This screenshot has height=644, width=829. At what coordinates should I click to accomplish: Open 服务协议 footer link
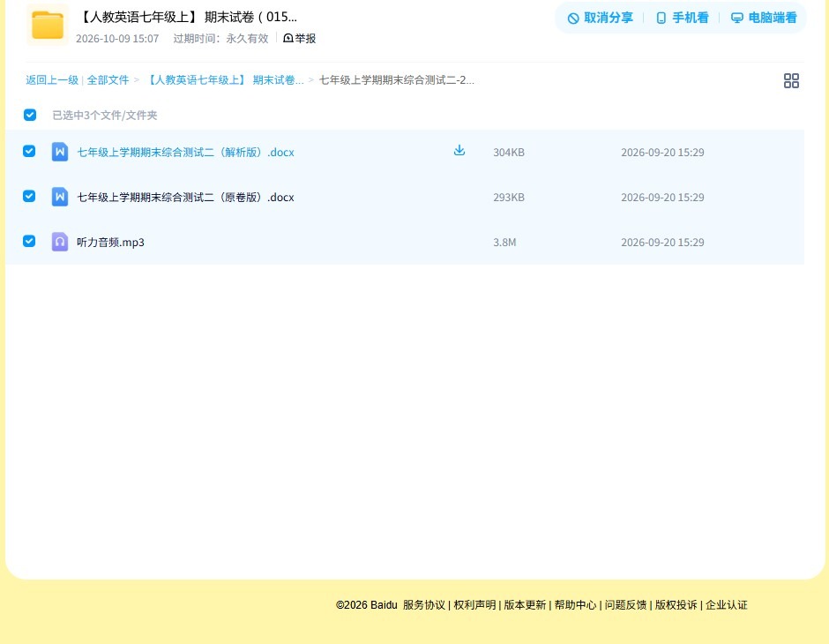click(x=424, y=605)
